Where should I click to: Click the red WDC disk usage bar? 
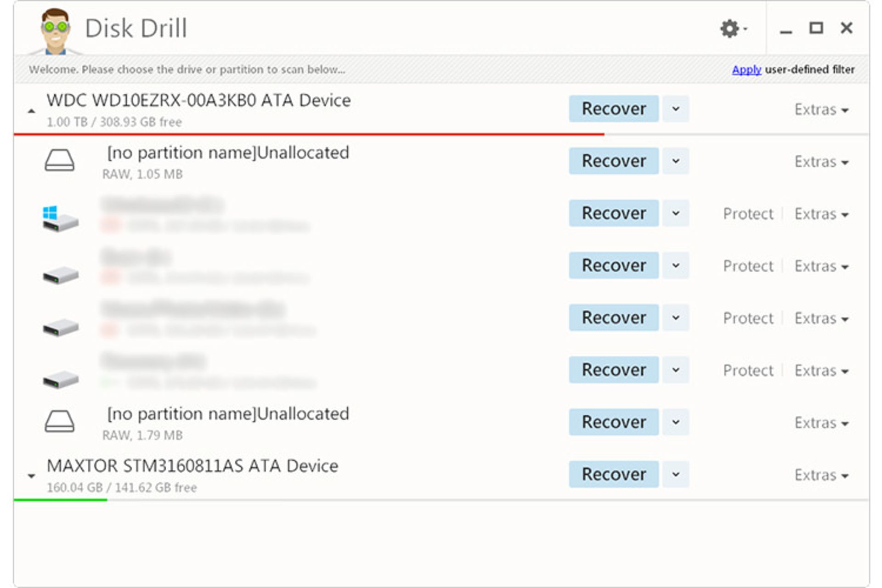click(309, 134)
